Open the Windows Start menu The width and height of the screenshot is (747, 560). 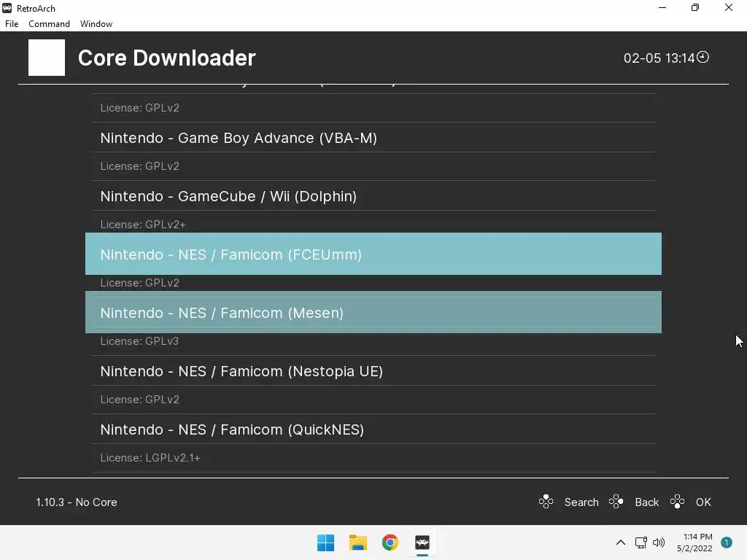[x=326, y=542]
